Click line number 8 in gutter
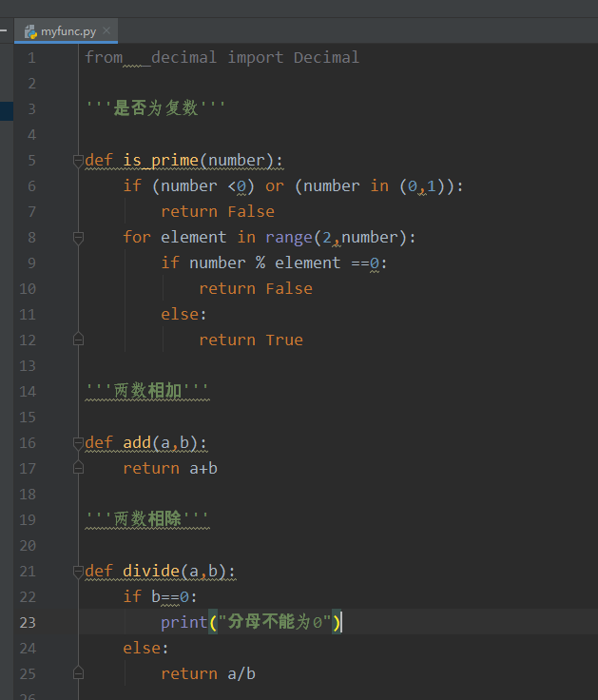 [x=31, y=238]
